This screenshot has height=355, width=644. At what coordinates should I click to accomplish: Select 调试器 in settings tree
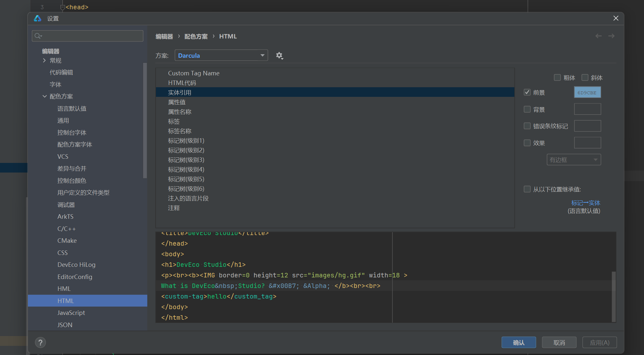[66, 205]
